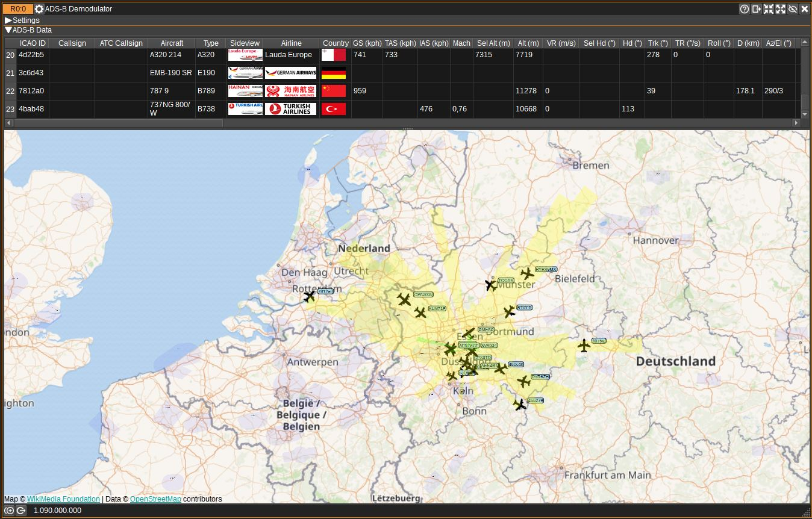Open the OpenStreetMap attribution link
This screenshot has width=812, height=519.
tap(155, 499)
